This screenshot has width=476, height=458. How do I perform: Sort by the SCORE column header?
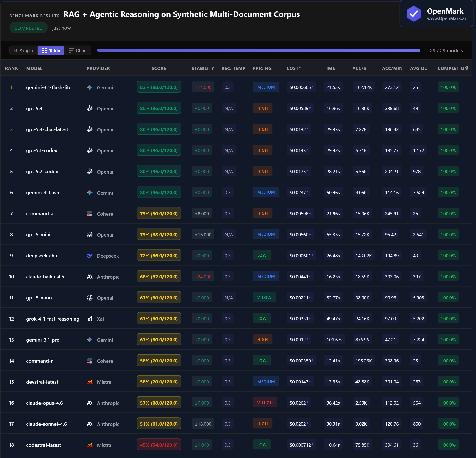[159, 68]
